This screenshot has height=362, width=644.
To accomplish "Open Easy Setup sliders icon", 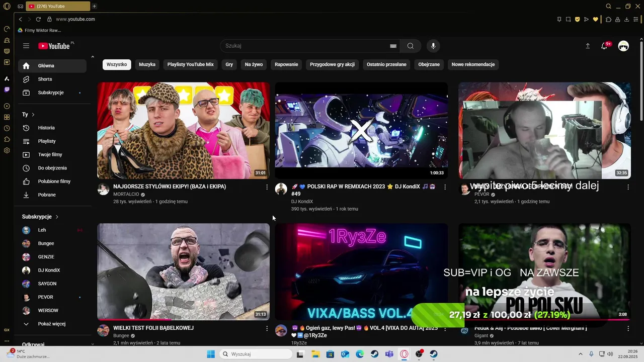I will (x=636, y=19).
